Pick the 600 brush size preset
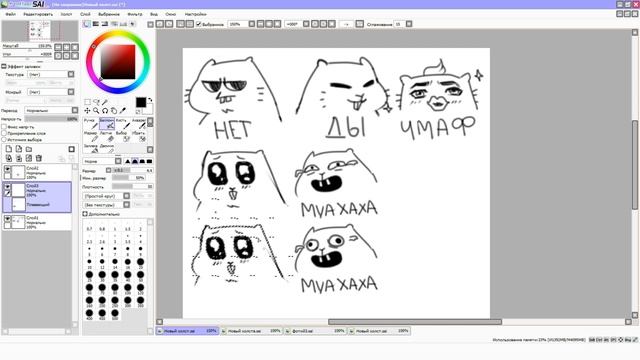 tap(115, 313)
